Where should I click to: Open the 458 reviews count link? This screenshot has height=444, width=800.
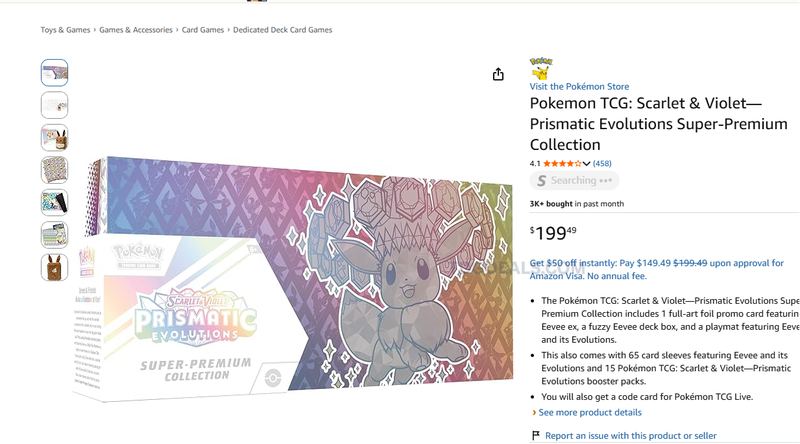tap(602, 164)
